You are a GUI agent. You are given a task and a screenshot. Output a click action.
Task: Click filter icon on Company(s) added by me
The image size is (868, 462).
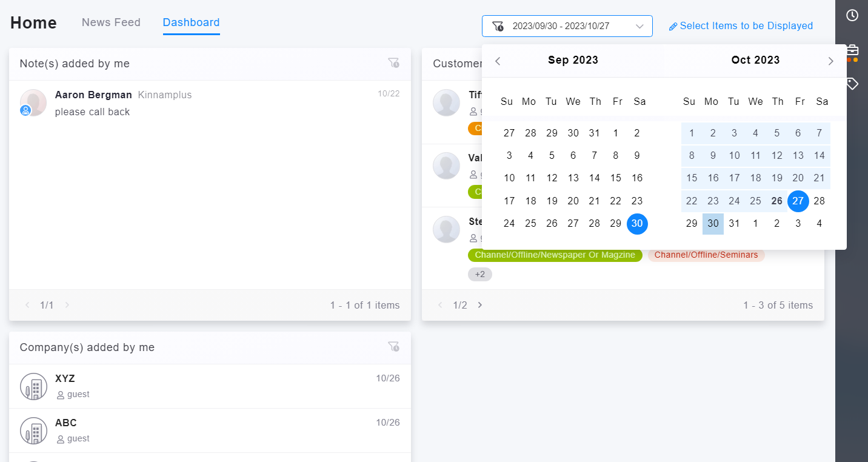click(393, 347)
